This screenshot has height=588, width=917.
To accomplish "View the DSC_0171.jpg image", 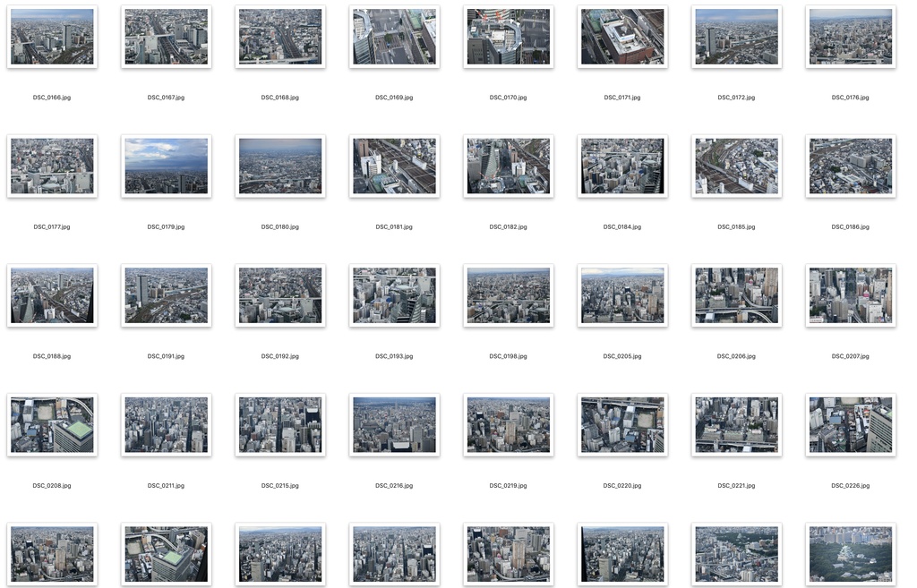I will (x=621, y=37).
